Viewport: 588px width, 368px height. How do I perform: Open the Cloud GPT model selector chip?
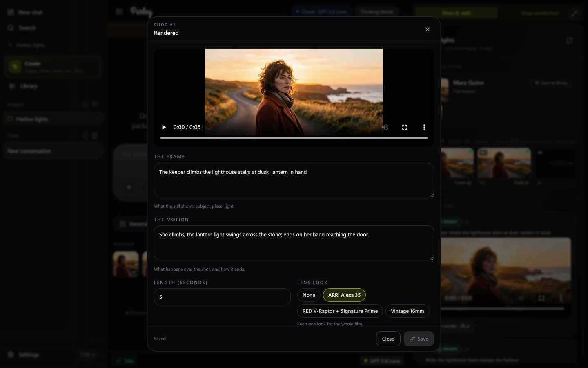[322, 12]
